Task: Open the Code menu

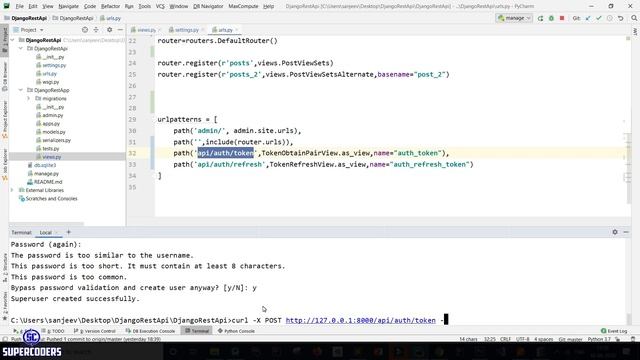Action: (90, 7)
